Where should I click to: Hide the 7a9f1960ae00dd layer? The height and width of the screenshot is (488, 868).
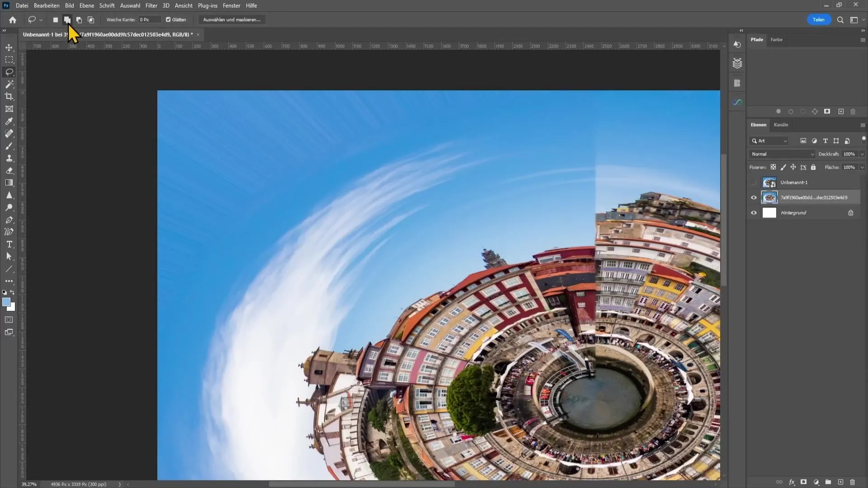point(754,197)
